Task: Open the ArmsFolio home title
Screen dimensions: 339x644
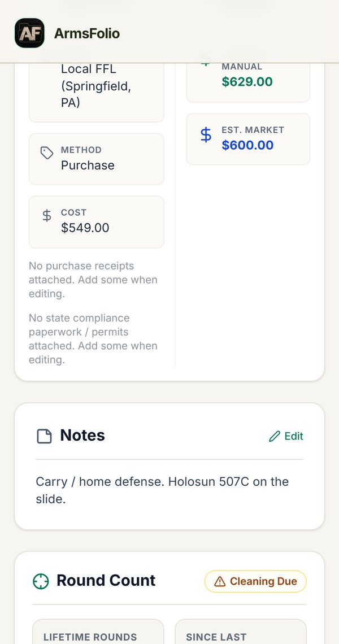Action: click(x=86, y=33)
